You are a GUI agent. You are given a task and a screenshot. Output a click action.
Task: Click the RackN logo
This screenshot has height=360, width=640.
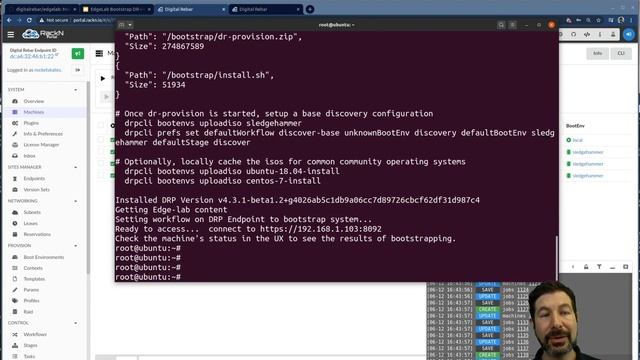tap(43, 34)
